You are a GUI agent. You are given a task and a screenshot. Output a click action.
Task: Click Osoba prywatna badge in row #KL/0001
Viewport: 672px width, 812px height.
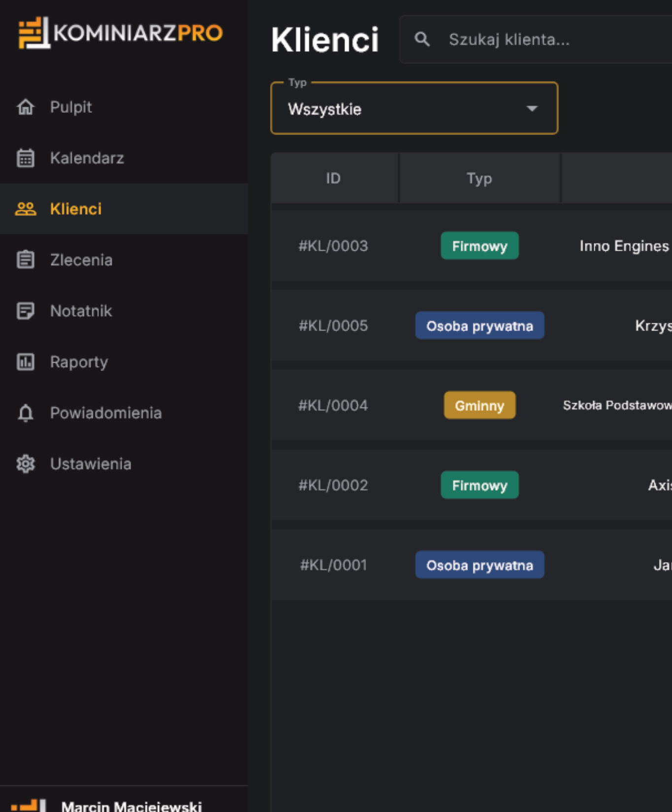point(479,565)
